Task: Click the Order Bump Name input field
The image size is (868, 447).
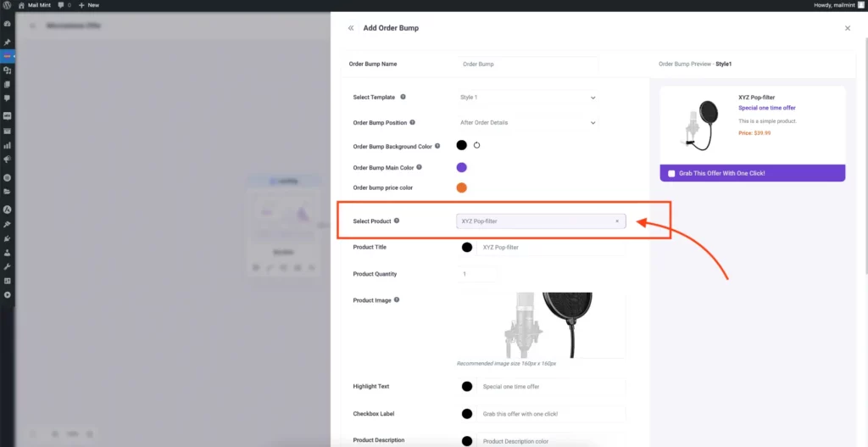Action: pyautogui.click(x=528, y=64)
